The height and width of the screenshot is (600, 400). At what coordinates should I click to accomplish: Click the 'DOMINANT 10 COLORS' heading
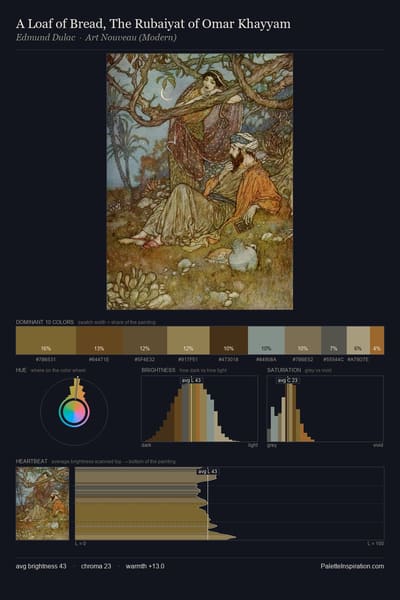click(x=45, y=322)
